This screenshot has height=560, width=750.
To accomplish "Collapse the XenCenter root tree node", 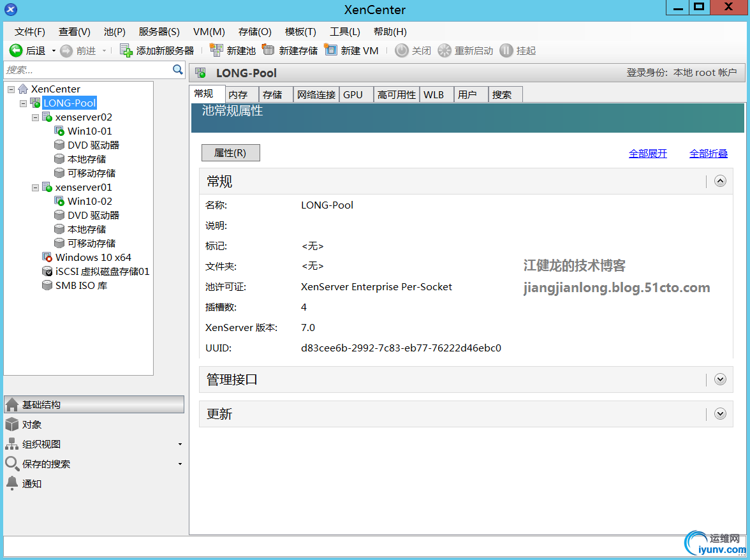I will pyautogui.click(x=11, y=89).
